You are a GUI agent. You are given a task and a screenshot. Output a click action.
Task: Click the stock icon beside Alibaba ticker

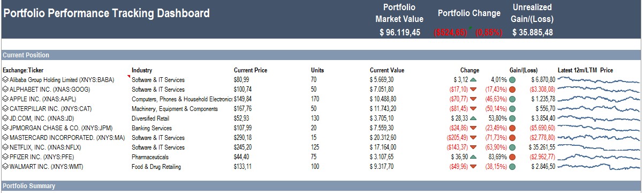[x=5, y=80]
